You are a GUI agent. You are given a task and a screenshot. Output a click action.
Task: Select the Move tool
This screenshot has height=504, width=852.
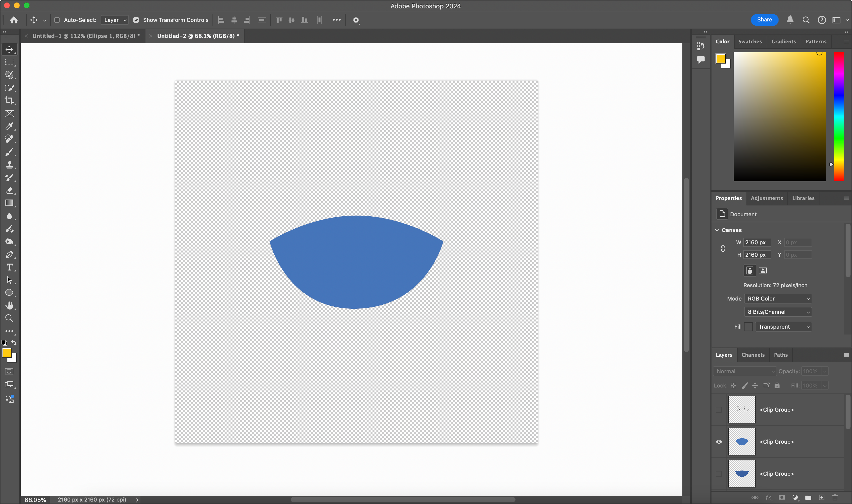(9, 49)
